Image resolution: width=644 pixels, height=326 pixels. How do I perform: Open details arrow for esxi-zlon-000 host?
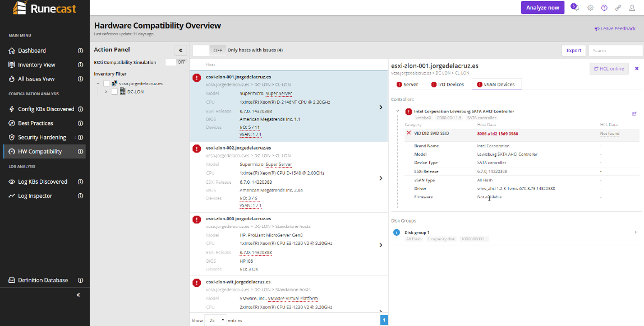(x=381, y=245)
